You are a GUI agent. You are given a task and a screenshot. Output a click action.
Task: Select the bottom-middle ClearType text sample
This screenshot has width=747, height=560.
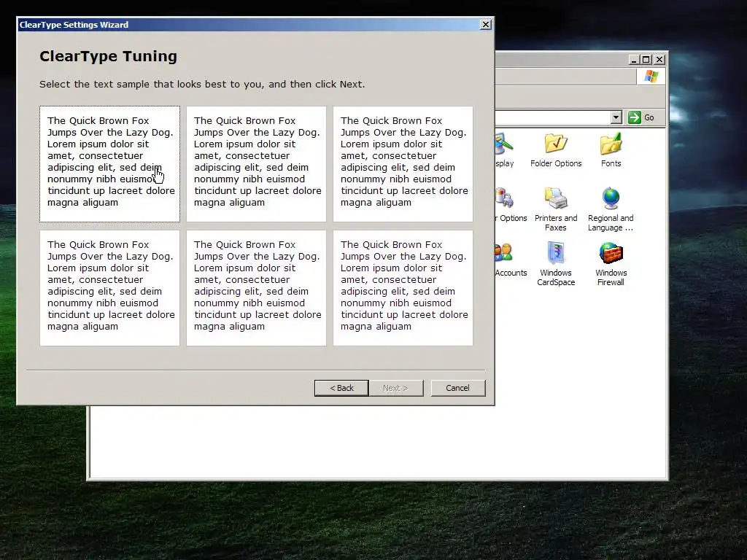pyautogui.click(x=256, y=287)
